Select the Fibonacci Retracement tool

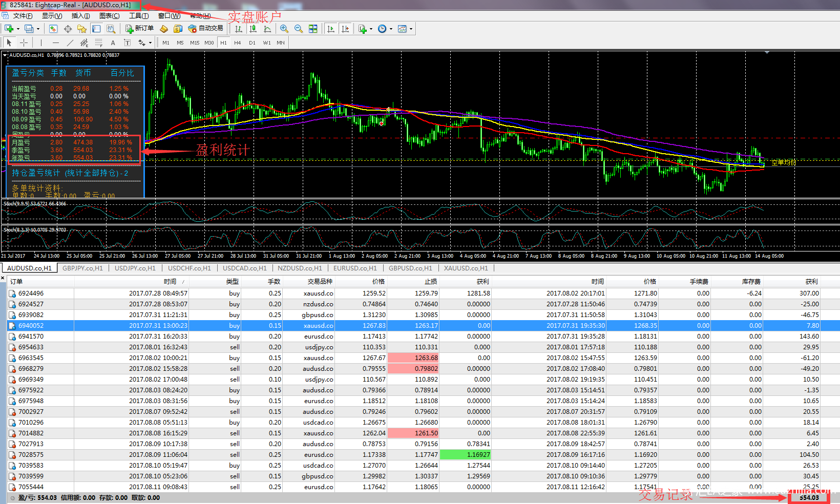tap(99, 43)
